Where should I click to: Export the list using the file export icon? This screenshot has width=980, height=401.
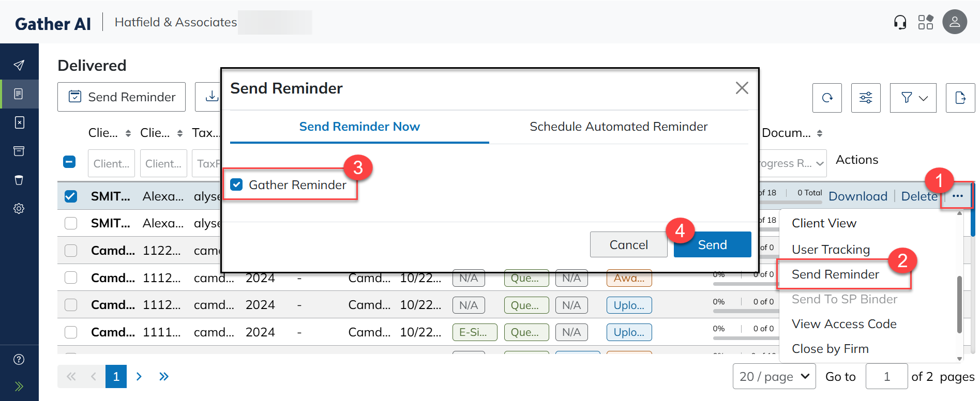(960, 98)
